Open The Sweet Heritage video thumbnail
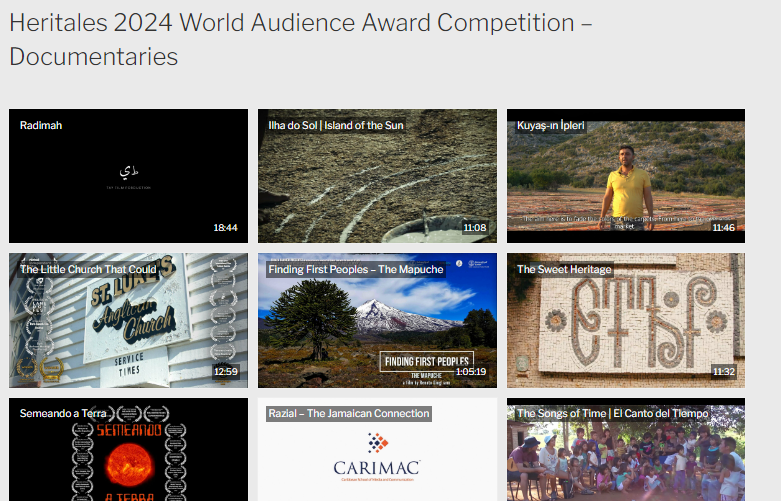 pos(626,320)
